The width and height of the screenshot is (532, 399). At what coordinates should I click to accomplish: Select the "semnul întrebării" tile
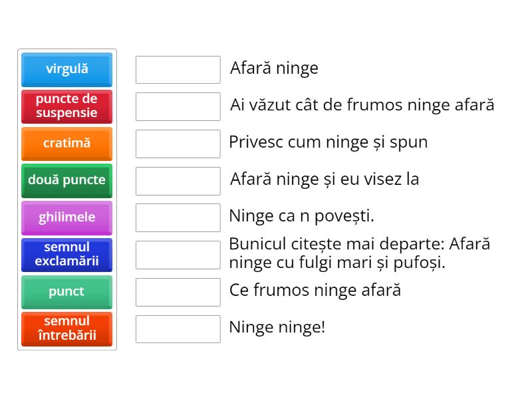tap(66, 329)
